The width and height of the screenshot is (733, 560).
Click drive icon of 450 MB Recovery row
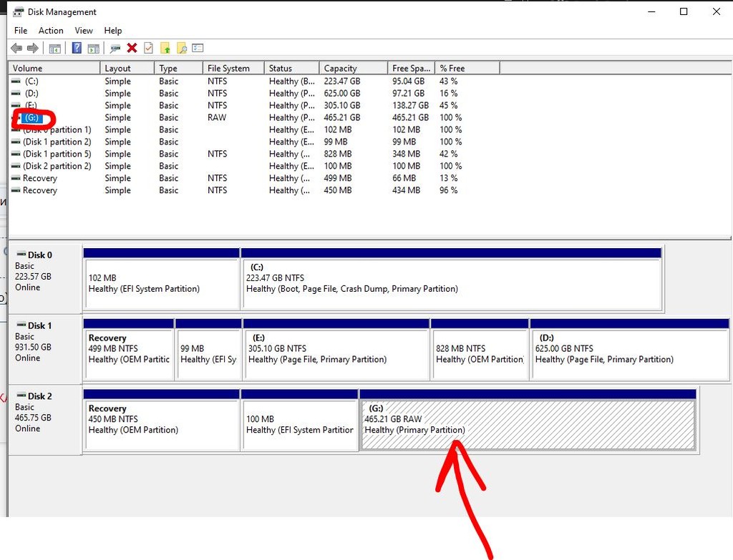[x=16, y=190]
